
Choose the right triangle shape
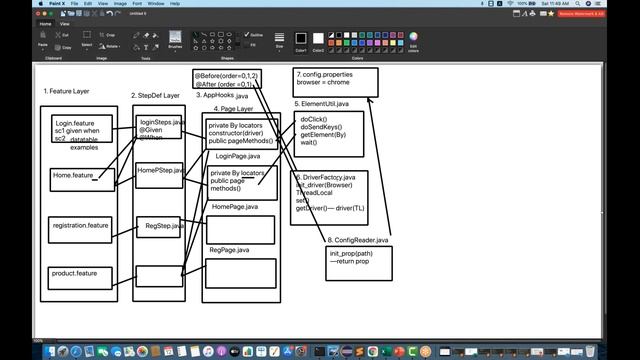point(196,41)
